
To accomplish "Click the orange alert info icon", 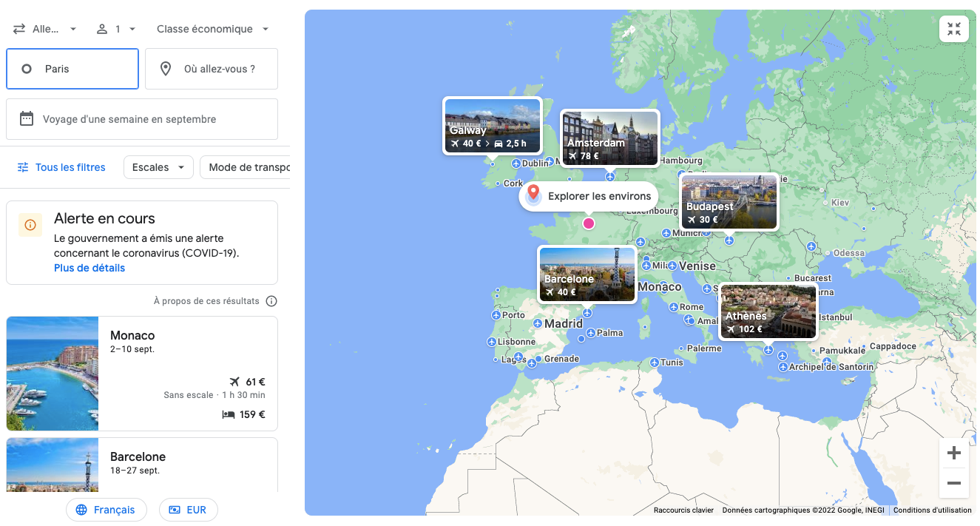I will pos(30,225).
